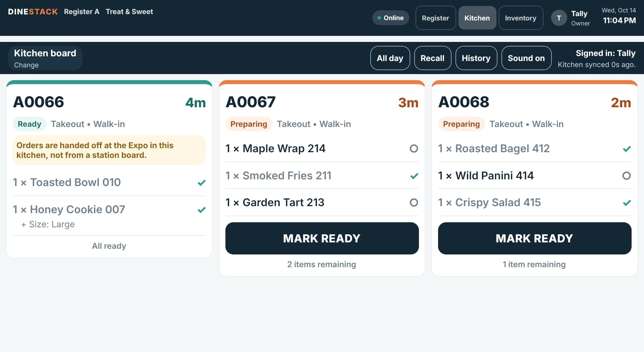
Task: Mark Maple Wrap 214 item done
Action: (414, 149)
